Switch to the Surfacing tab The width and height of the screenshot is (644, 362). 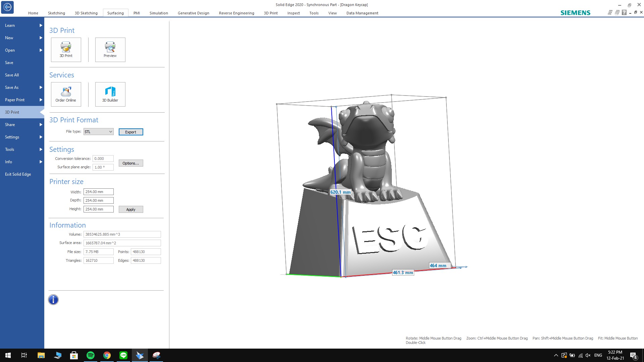pos(115,13)
